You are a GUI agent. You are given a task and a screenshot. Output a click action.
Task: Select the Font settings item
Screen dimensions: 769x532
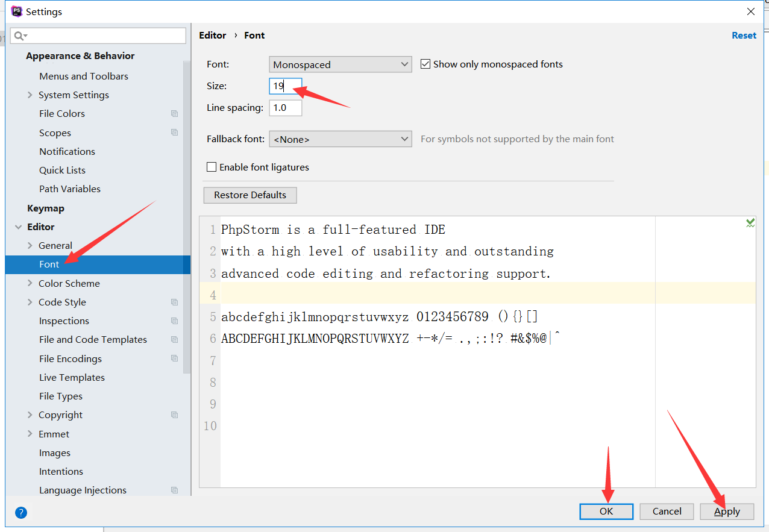(x=98, y=264)
